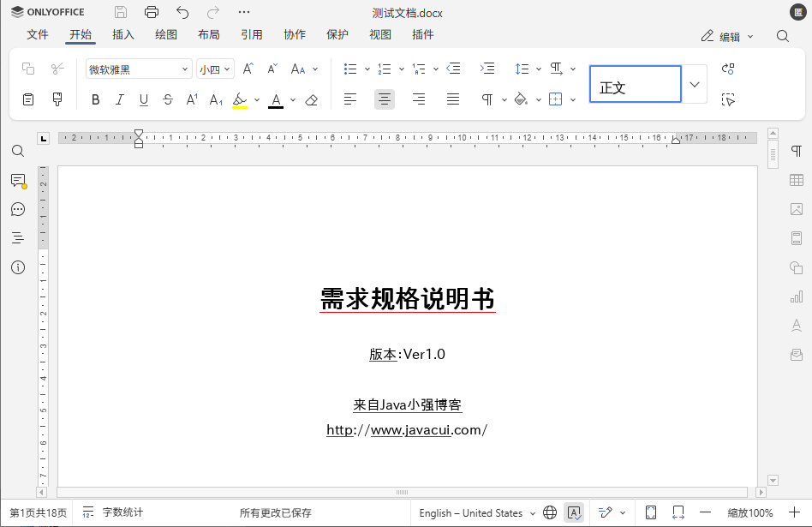Select the Copy style (format painter) tool
812x527 pixels.
coord(57,99)
